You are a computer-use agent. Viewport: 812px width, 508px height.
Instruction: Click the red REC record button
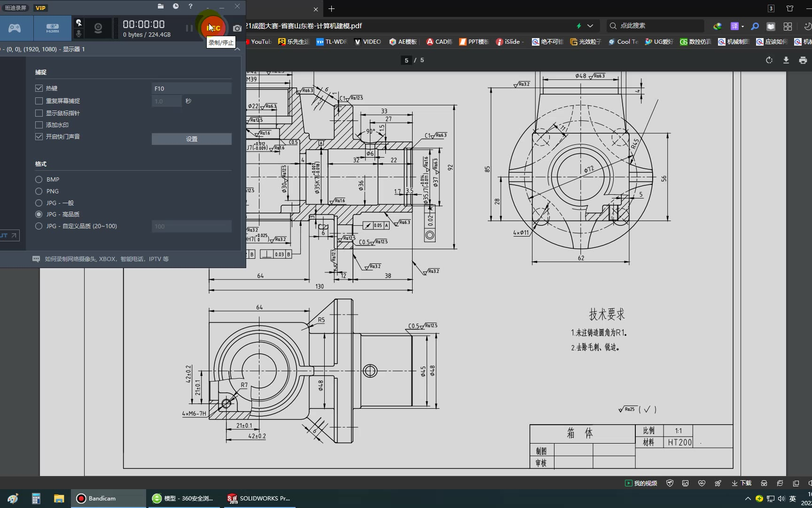[213, 28]
